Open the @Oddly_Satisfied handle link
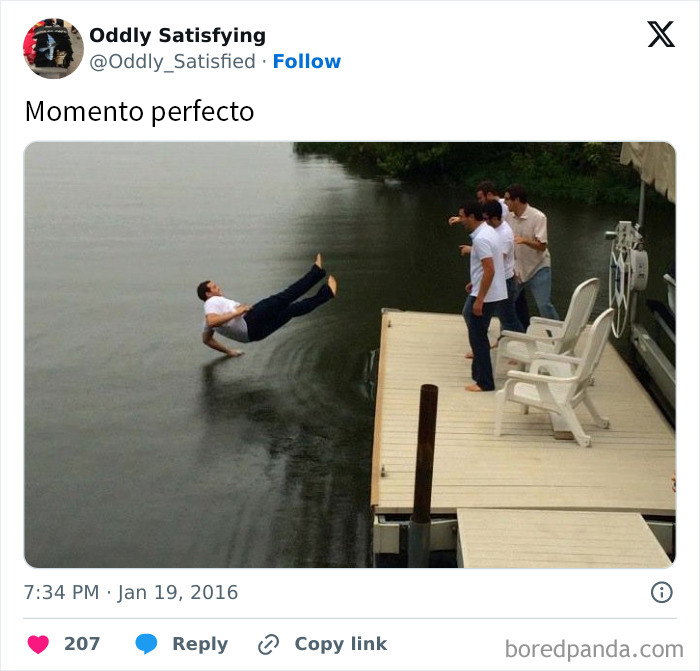Image resolution: width=700 pixels, height=671 pixels. (172, 62)
